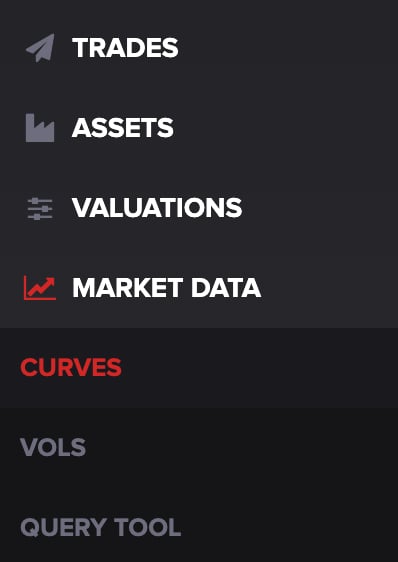
Task: Click the sliders Valuations icon
Action: (40, 208)
